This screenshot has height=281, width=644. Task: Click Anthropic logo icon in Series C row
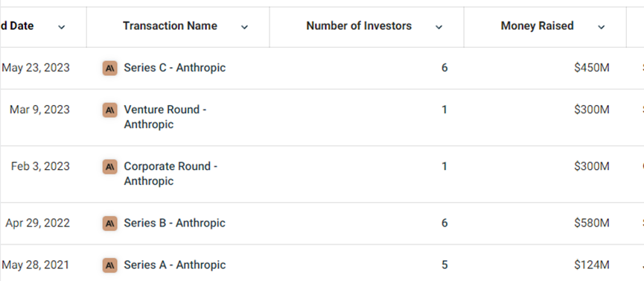109,68
